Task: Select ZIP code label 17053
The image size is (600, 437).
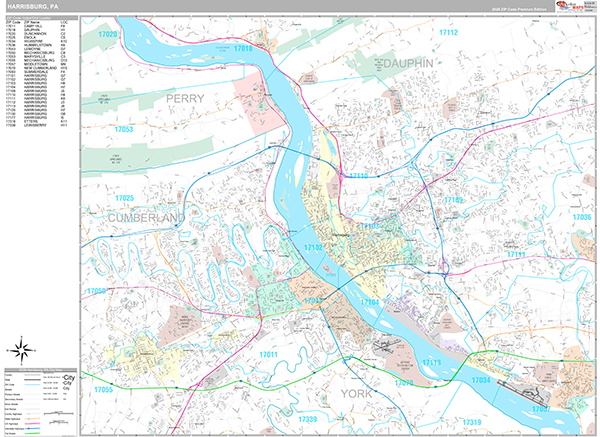Action: coord(124,129)
